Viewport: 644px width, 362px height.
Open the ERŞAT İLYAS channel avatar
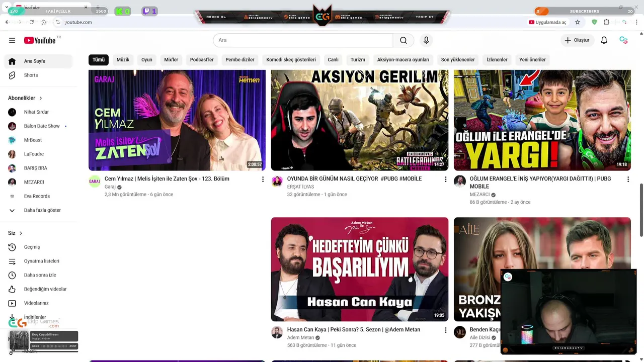(x=277, y=182)
